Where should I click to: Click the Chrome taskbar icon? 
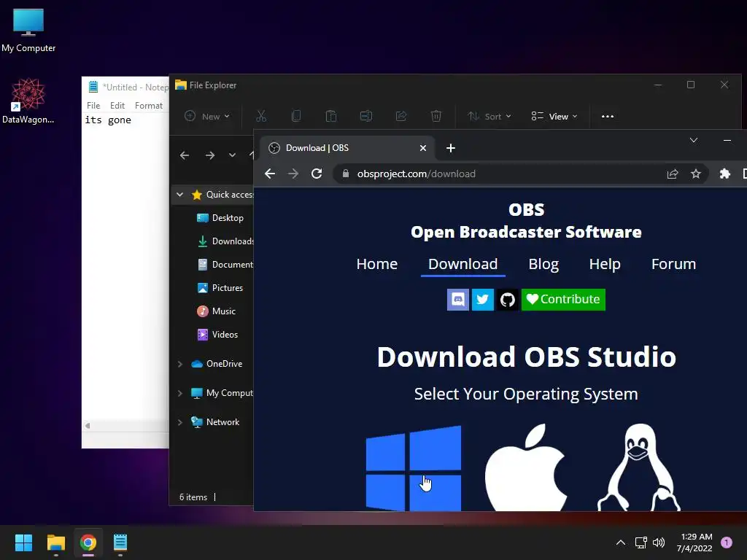(88, 542)
